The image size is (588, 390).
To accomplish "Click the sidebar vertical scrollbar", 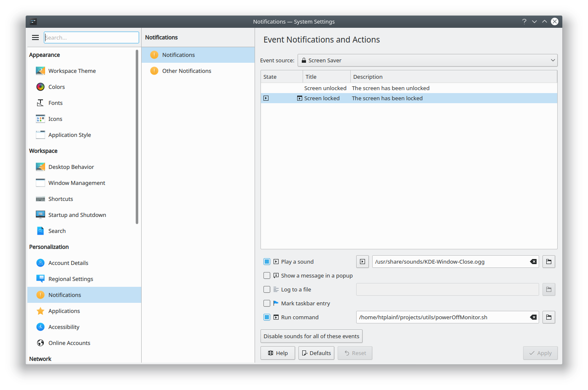I will tap(137, 137).
